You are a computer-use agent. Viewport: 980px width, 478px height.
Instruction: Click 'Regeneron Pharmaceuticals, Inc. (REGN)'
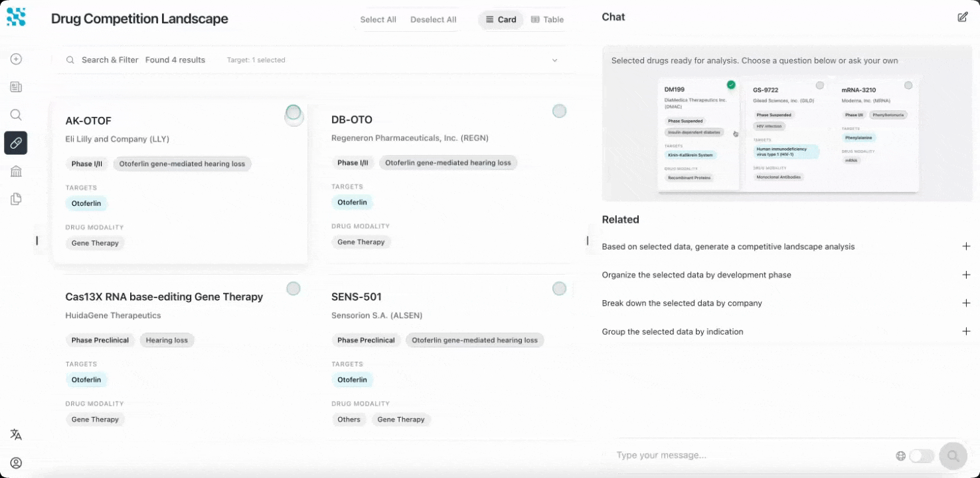point(410,138)
